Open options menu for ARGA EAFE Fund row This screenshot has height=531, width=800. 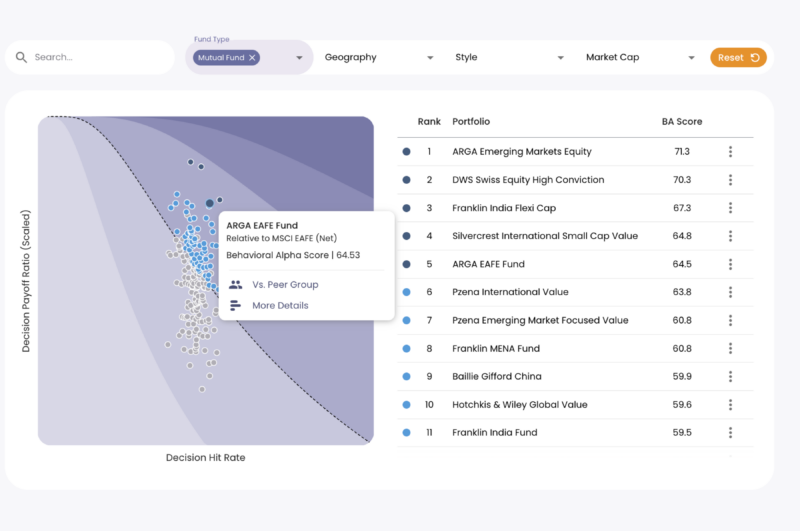[731, 264]
